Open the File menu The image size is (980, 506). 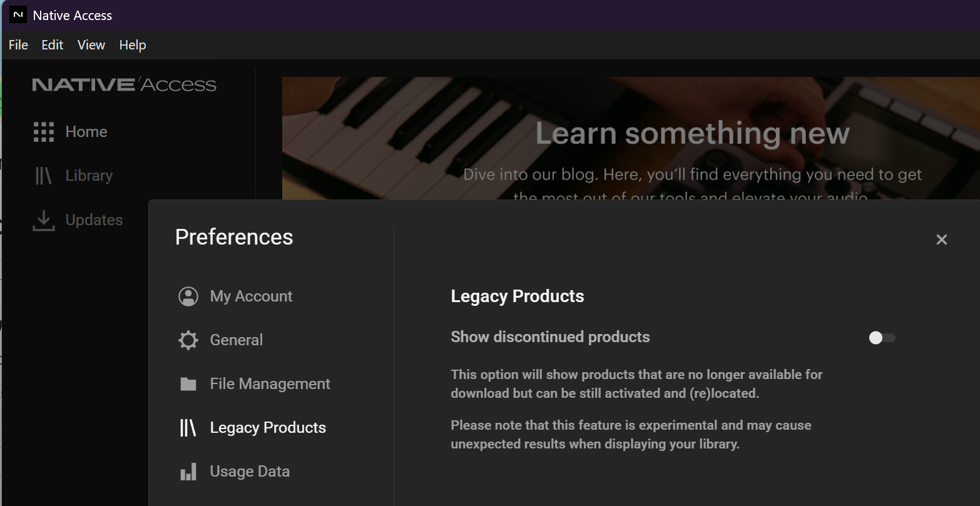pyautogui.click(x=18, y=45)
